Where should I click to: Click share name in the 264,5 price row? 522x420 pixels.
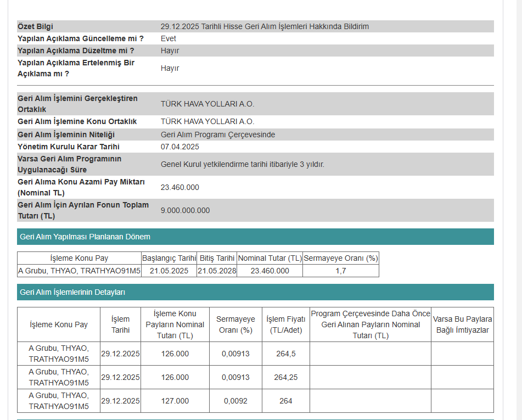[x=59, y=354]
